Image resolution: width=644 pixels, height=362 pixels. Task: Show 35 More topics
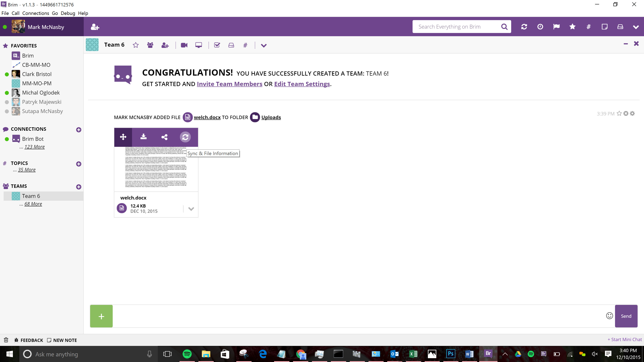click(27, 170)
